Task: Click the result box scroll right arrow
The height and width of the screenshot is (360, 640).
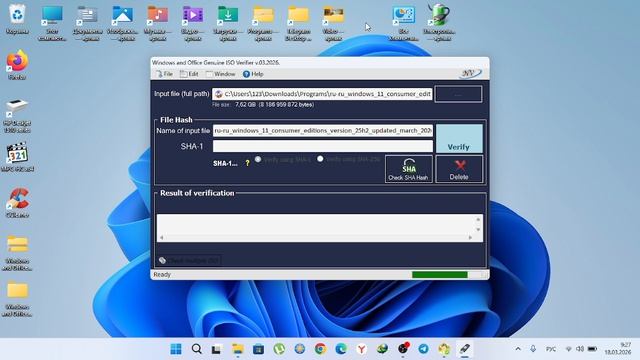Action: [470, 237]
